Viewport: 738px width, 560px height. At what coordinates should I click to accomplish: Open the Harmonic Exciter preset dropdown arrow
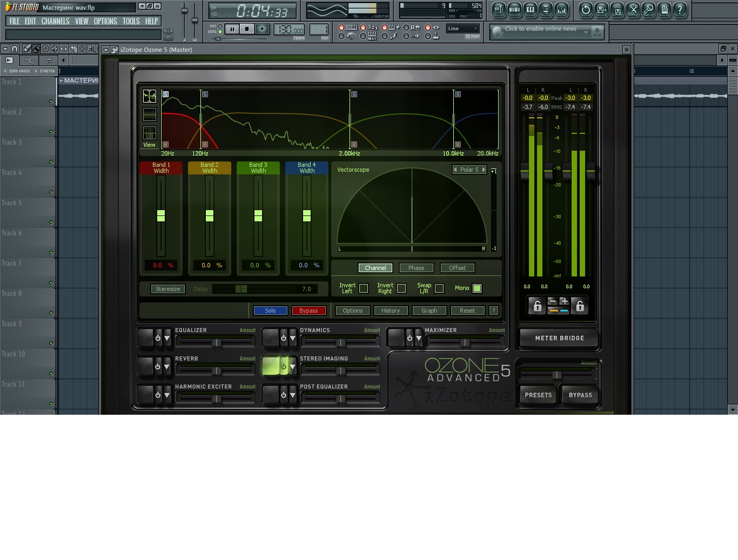pos(167,395)
